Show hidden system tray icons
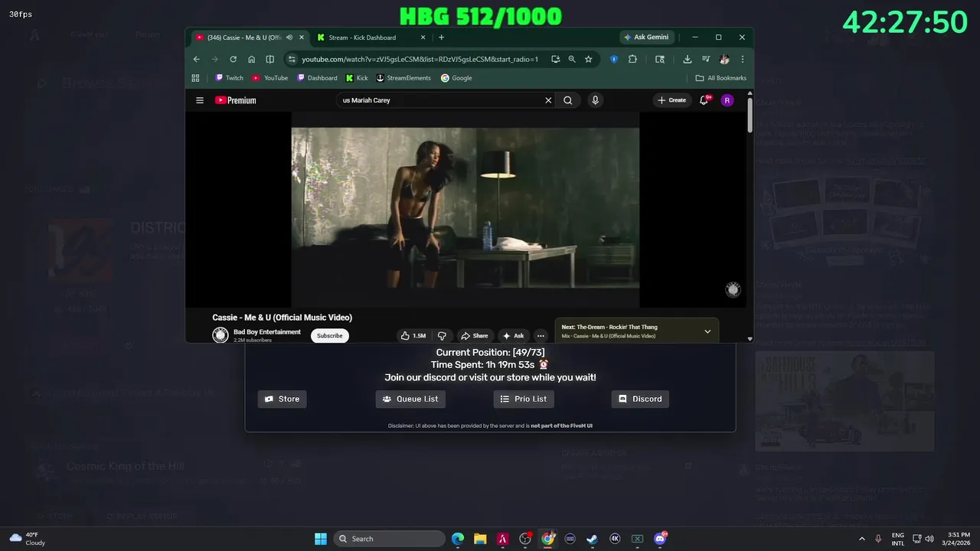The height and width of the screenshot is (551, 980). tap(862, 539)
